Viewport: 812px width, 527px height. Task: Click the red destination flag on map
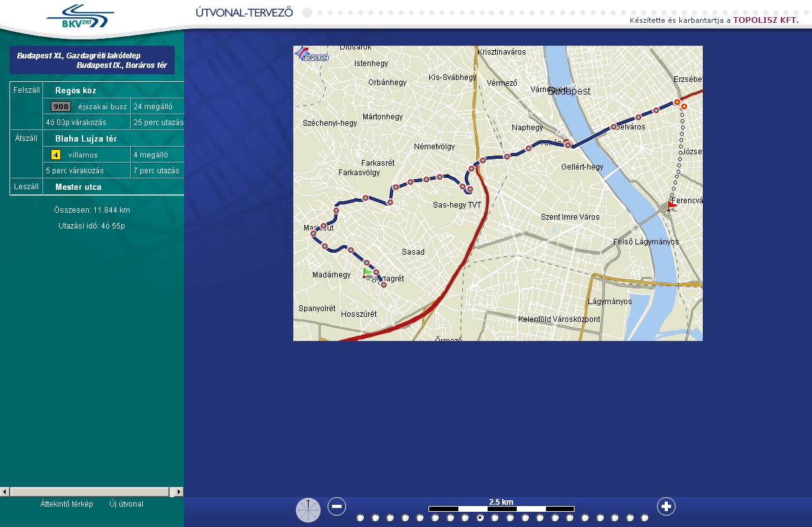point(672,206)
